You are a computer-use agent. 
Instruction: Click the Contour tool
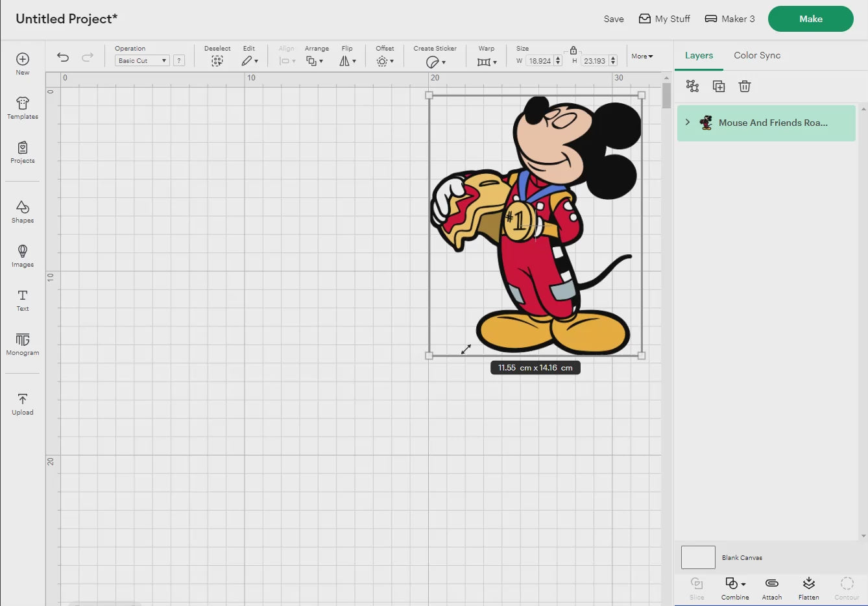[847, 588]
